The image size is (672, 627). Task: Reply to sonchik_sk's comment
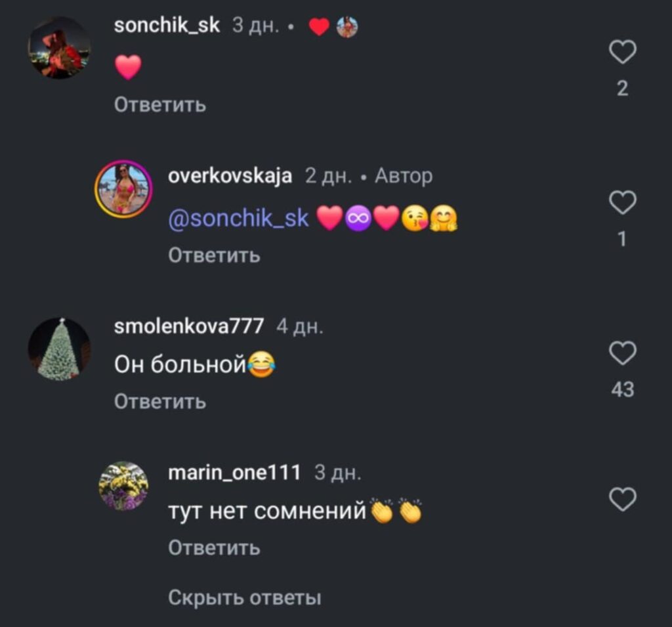[160, 104]
